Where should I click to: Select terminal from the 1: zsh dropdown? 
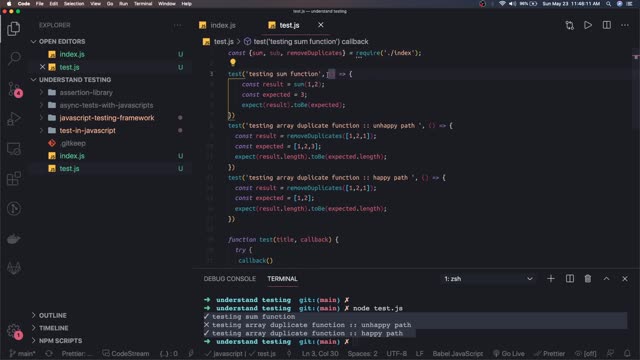click(x=488, y=279)
